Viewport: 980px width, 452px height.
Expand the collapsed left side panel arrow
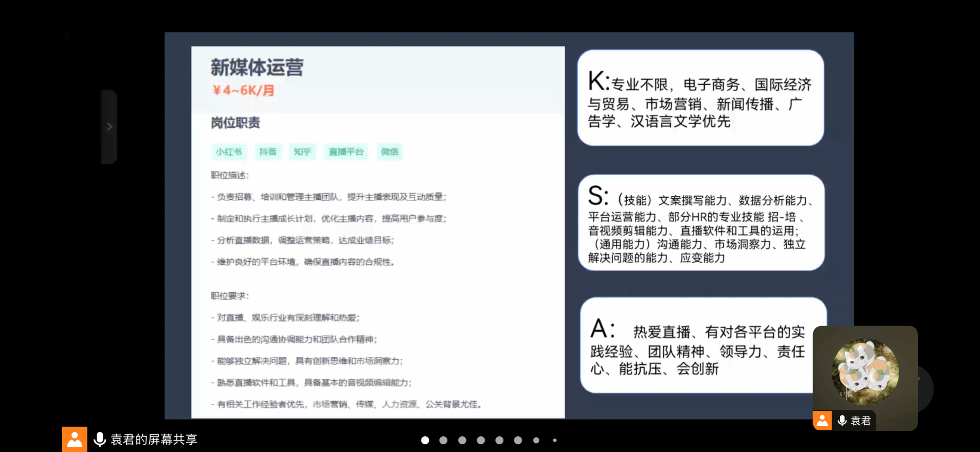109,127
